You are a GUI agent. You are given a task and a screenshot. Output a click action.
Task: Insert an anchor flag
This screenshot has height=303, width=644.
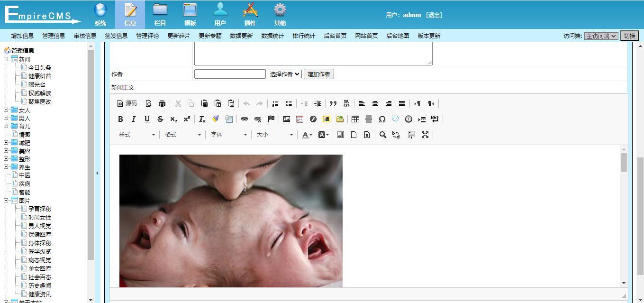click(x=271, y=119)
